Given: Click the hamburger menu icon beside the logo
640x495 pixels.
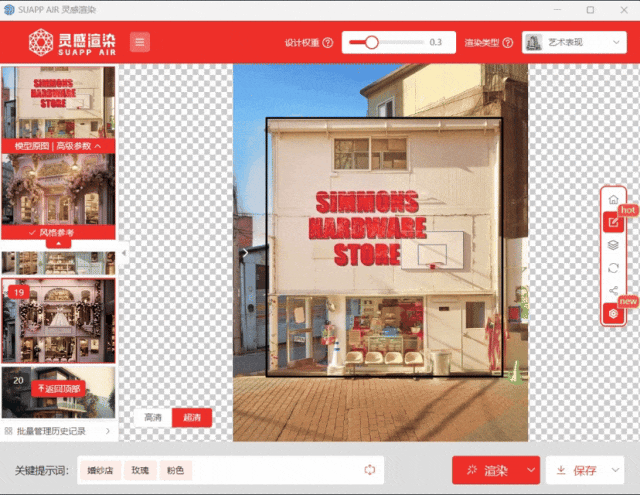Looking at the screenshot, I should 139,42.
